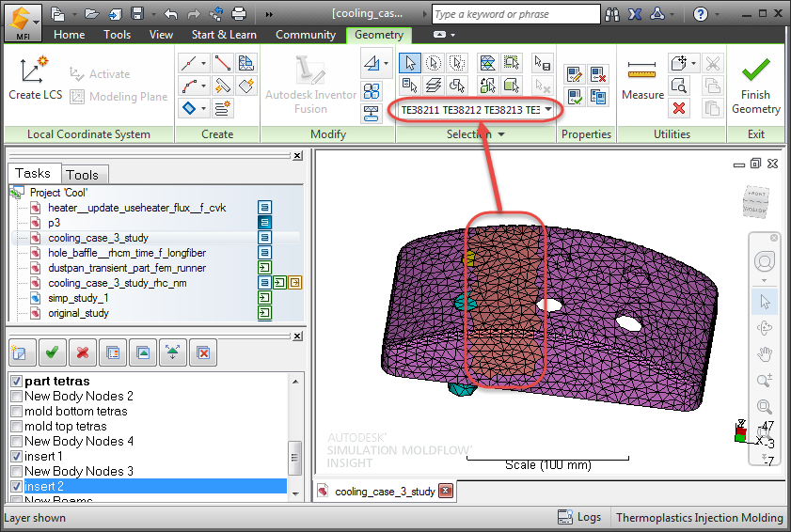Close the cooling_case_3_study tab with red X

(446, 491)
